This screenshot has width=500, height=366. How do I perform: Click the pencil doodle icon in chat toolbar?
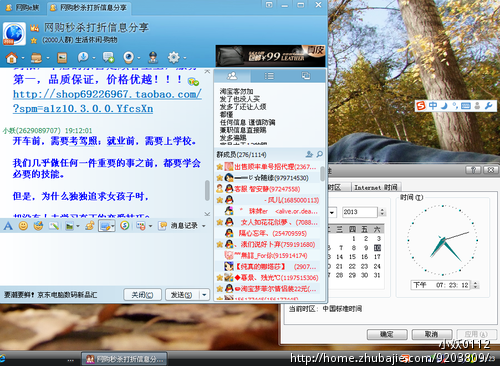coord(54,226)
